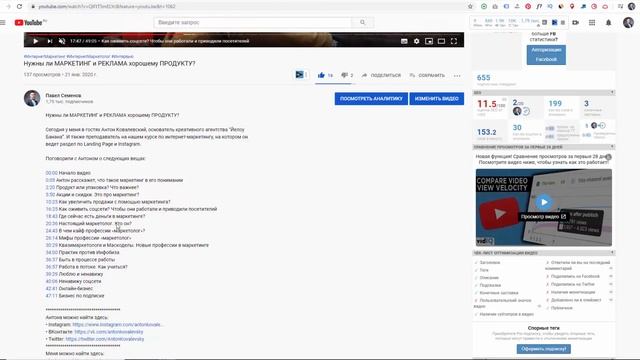Open the three-dot more actions menu
Image resolution: width=640 pixels, height=360 pixels.
coord(457,76)
